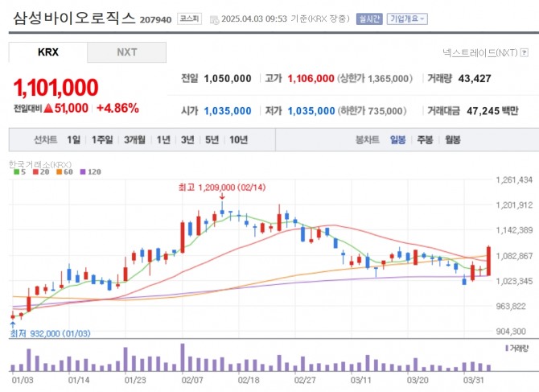Image resolution: width=539 pixels, height=392 pixels.
Task: Click the purple 120-day moving average legend swatch
Action: coord(83,172)
